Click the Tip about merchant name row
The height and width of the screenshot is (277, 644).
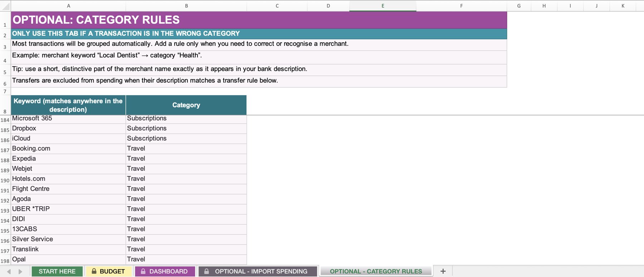tap(259, 70)
